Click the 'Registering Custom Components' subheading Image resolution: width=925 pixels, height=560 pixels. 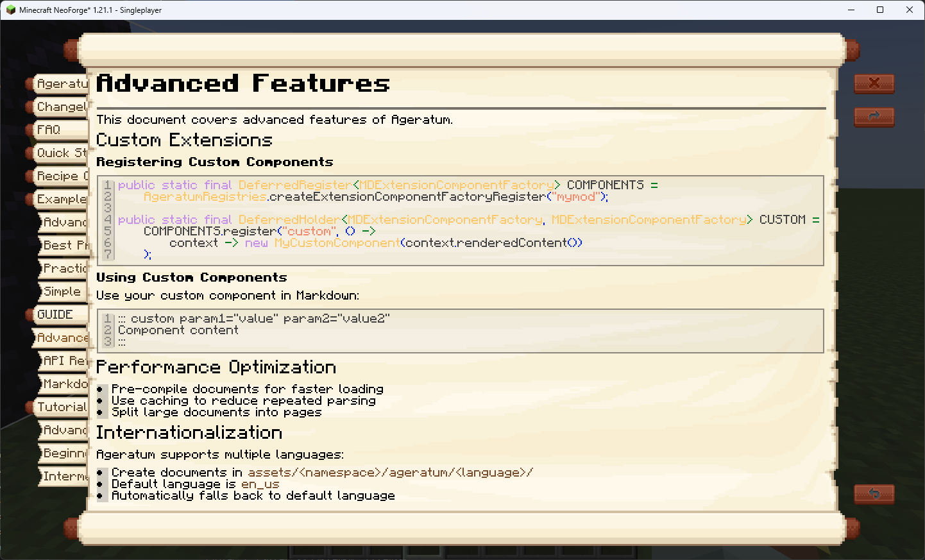[x=215, y=162]
